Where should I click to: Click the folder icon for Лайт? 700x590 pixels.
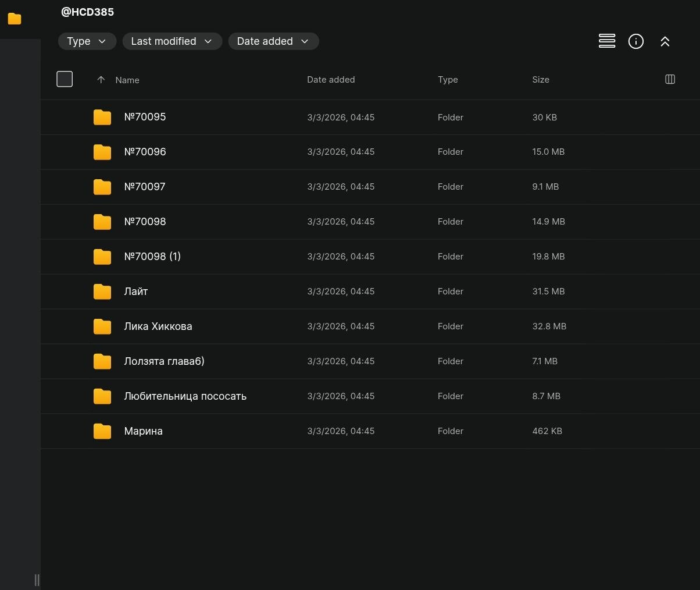102,292
